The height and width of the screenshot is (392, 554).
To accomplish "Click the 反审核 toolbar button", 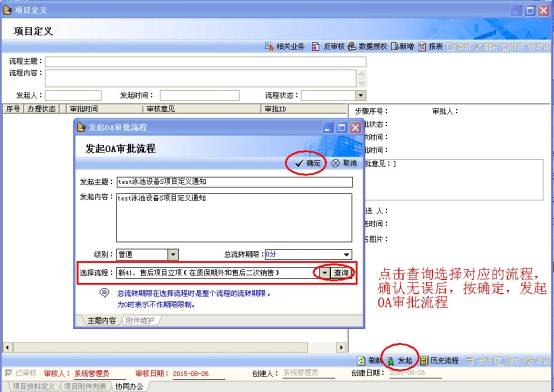I will pos(329,46).
